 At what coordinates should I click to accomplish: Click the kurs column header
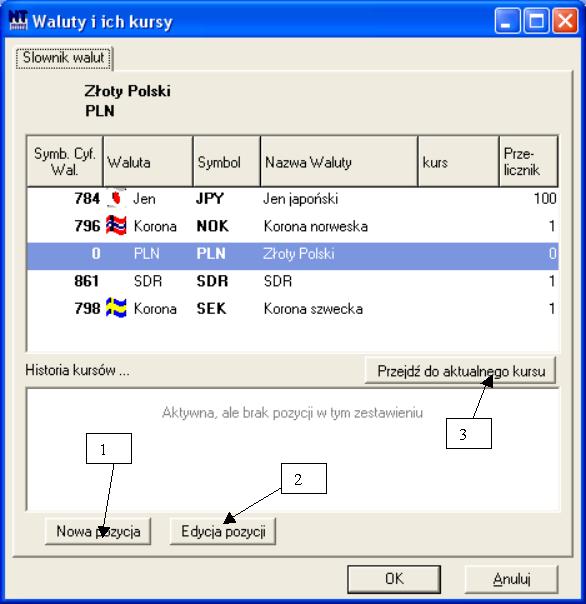(458, 161)
